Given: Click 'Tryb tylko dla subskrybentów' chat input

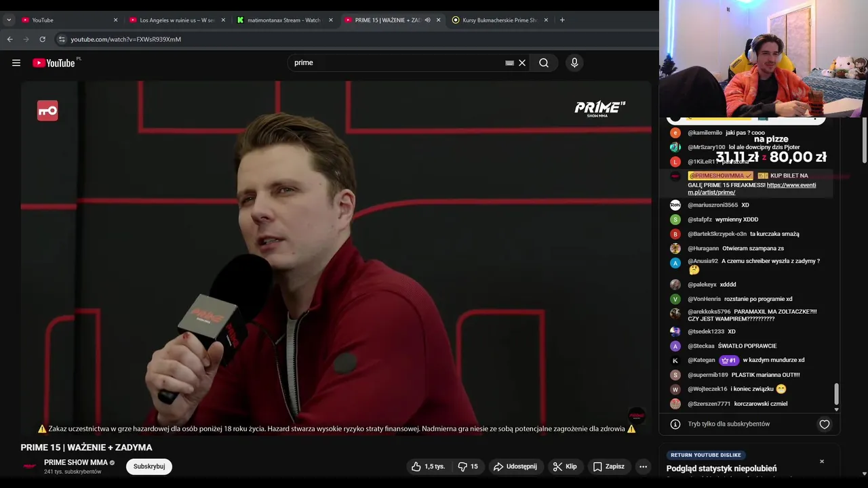Looking at the screenshot, I should [x=729, y=424].
